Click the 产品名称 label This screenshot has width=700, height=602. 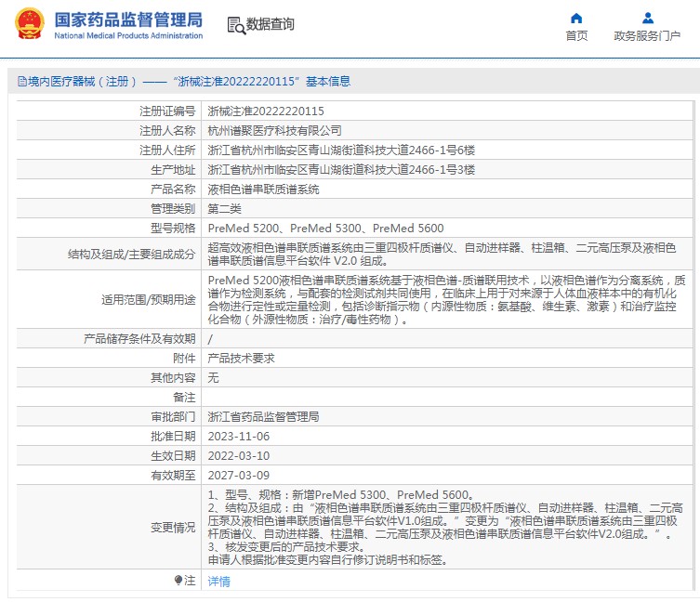pyautogui.click(x=173, y=190)
